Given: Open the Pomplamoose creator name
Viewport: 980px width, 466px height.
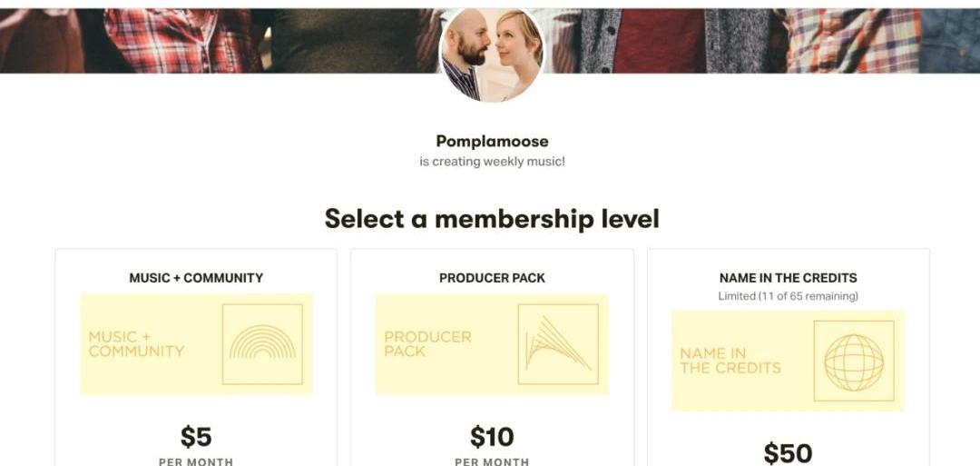Looking at the screenshot, I should [x=492, y=141].
